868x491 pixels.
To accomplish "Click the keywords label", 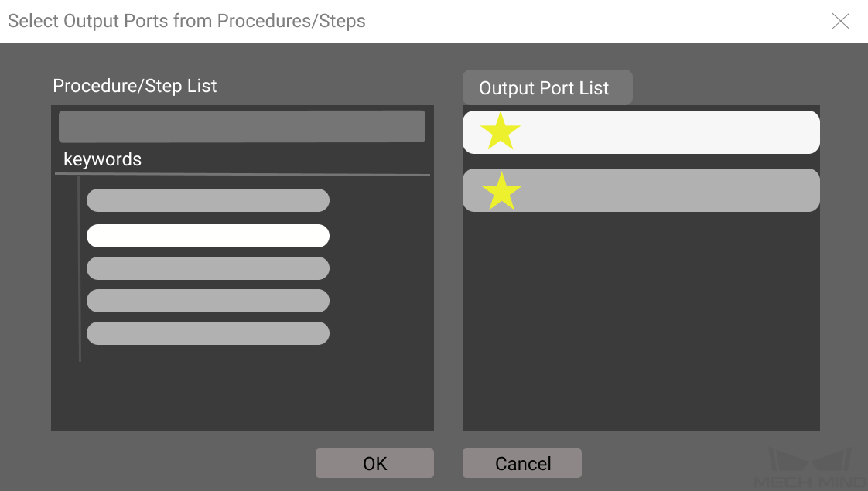I will pos(102,159).
